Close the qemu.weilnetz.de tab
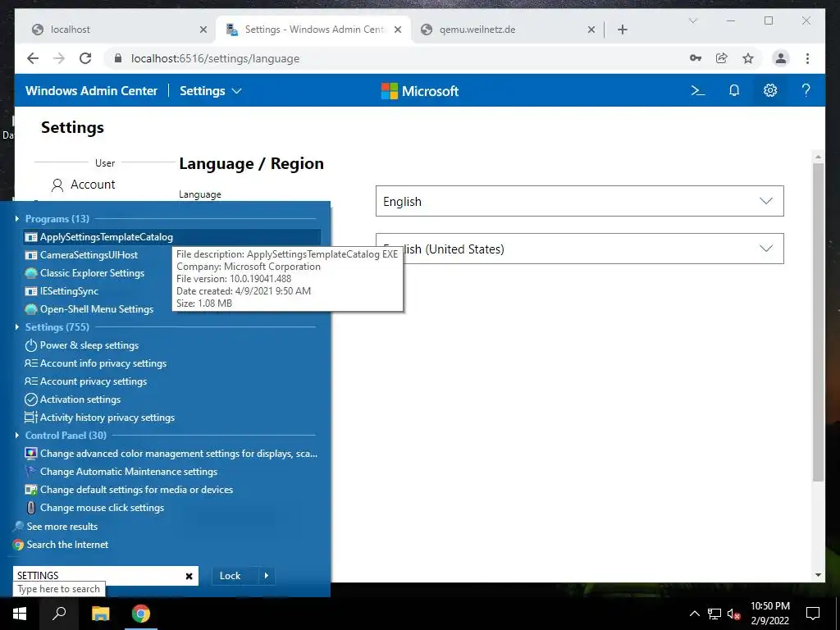Image resolution: width=840 pixels, height=630 pixels. (591, 30)
